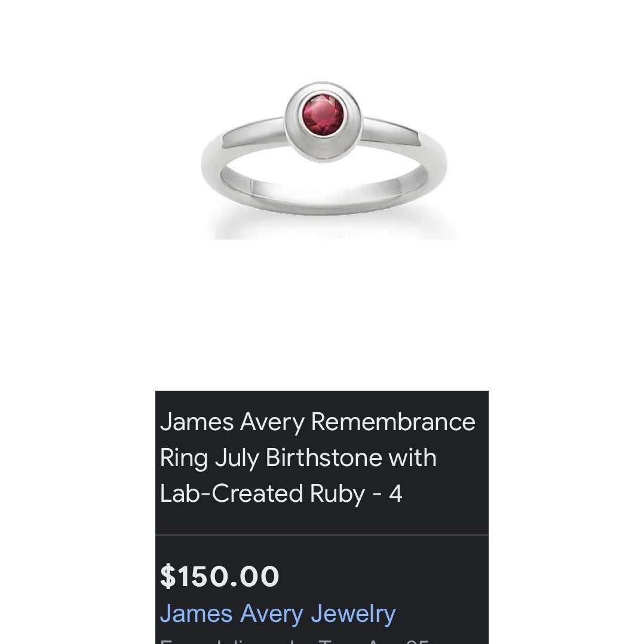The image size is (644, 644).
Task: Click the "Ring July Birthstone with" title line
Action: click(298, 458)
